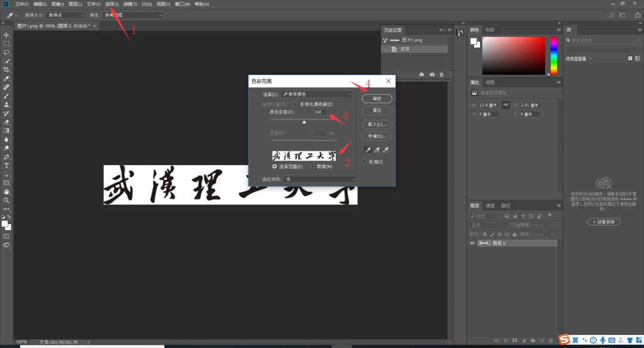Click the Add layer mask icon
Viewport: 644px width, 348px height.
tap(515, 341)
